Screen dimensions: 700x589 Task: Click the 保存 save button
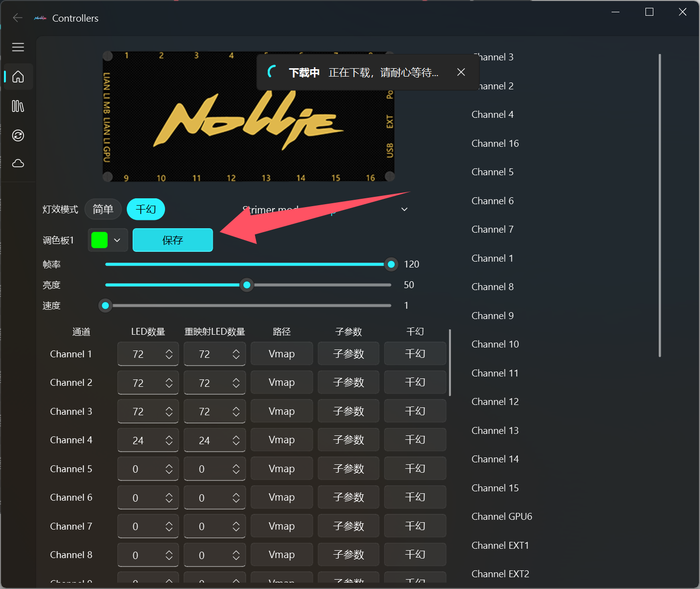pos(172,240)
